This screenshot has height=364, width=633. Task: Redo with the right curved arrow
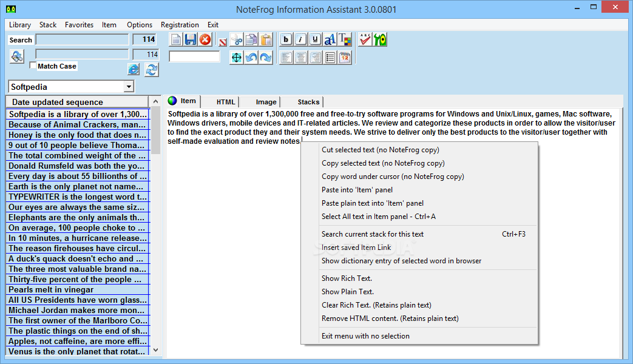[266, 57]
